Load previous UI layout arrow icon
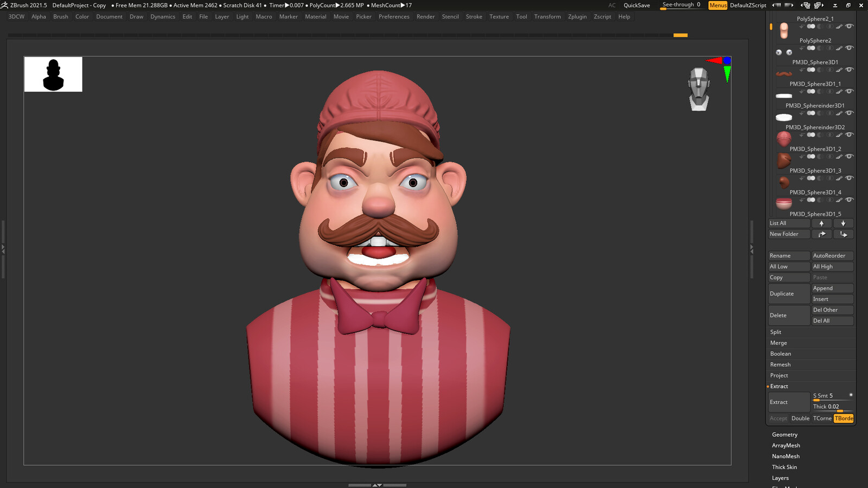The width and height of the screenshot is (868, 488). [x=776, y=5]
